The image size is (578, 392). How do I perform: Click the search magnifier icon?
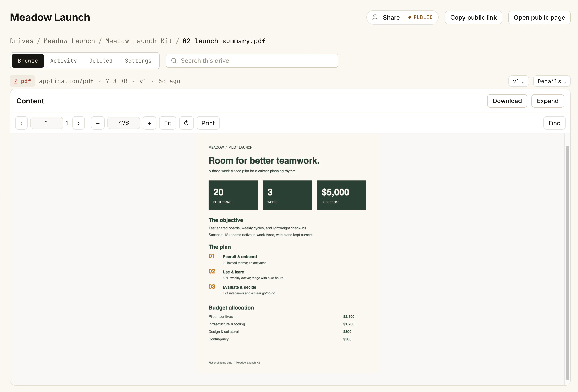click(x=174, y=61)
